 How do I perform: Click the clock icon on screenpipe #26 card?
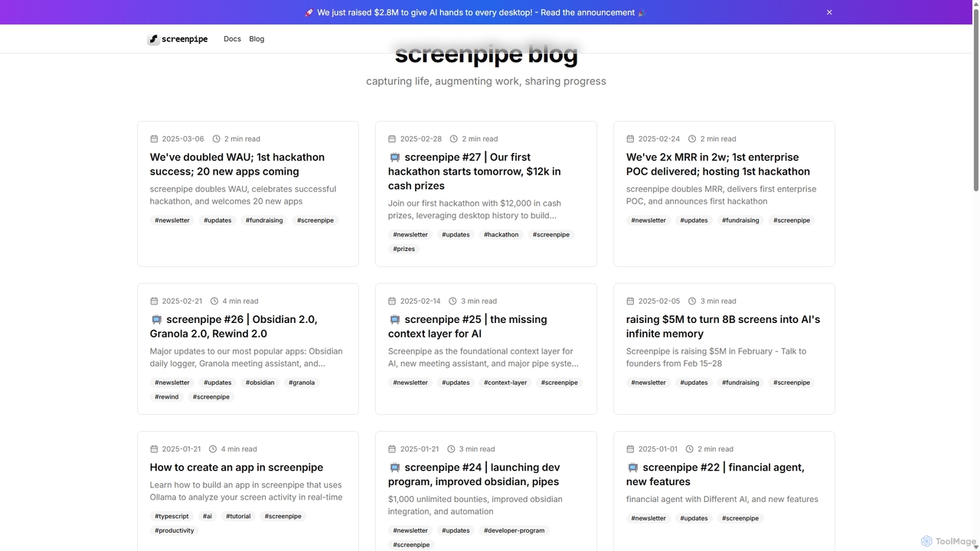[214, 302]
